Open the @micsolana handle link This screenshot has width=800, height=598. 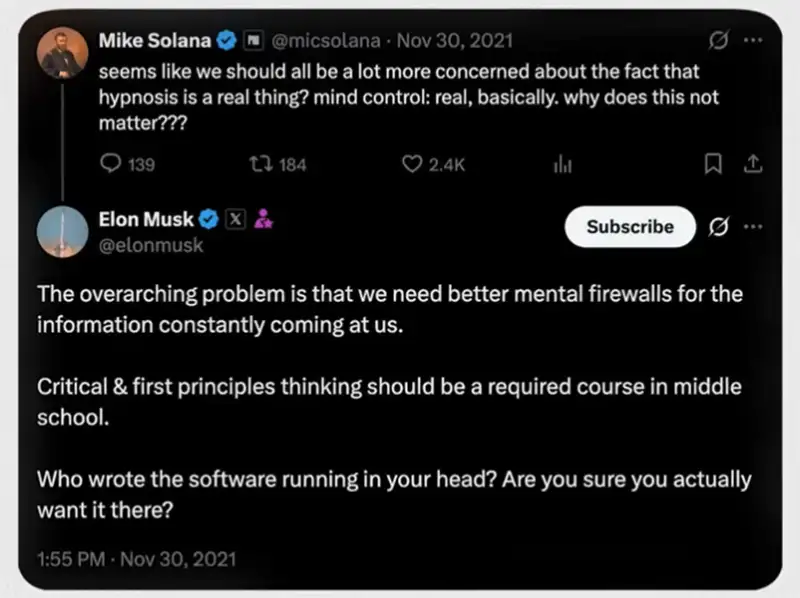pyautogui.click(x=324, y=41)
